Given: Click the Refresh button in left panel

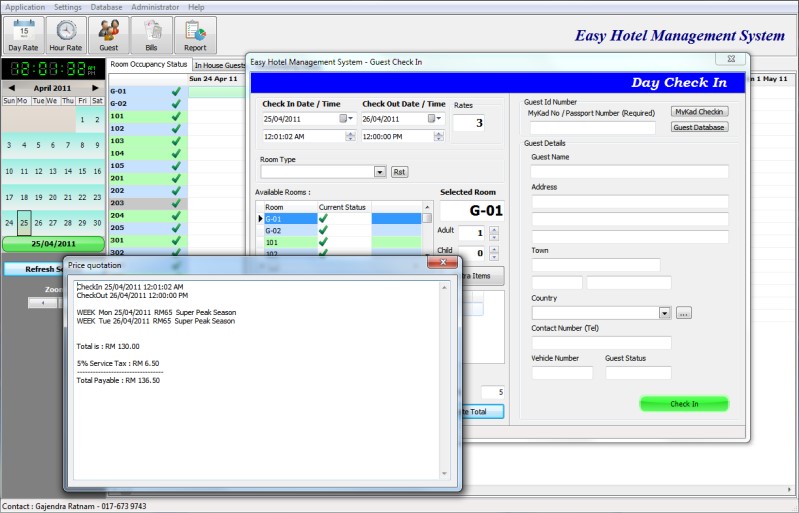Looking at the screenshot, I should pyautogui.click(x=34, y=268).
